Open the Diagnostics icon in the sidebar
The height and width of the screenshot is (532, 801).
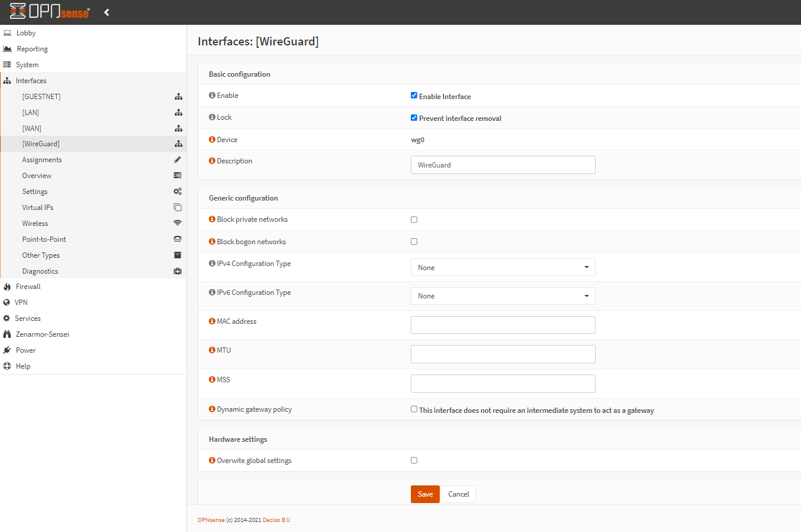pos(178,271)
